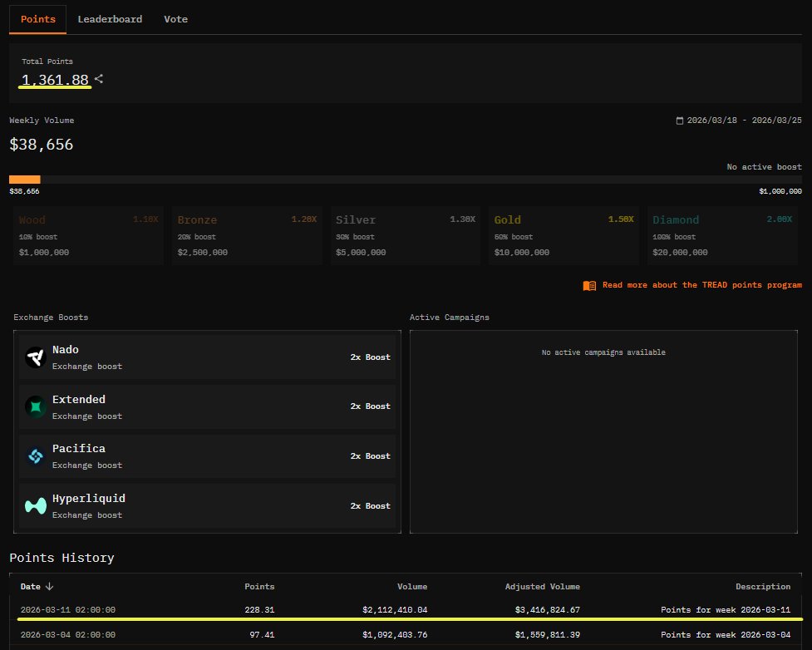This screenshot has height=650, width=812.
Task: Click the $1,559,811.39 adjusted volume cell
Action: 548,634
